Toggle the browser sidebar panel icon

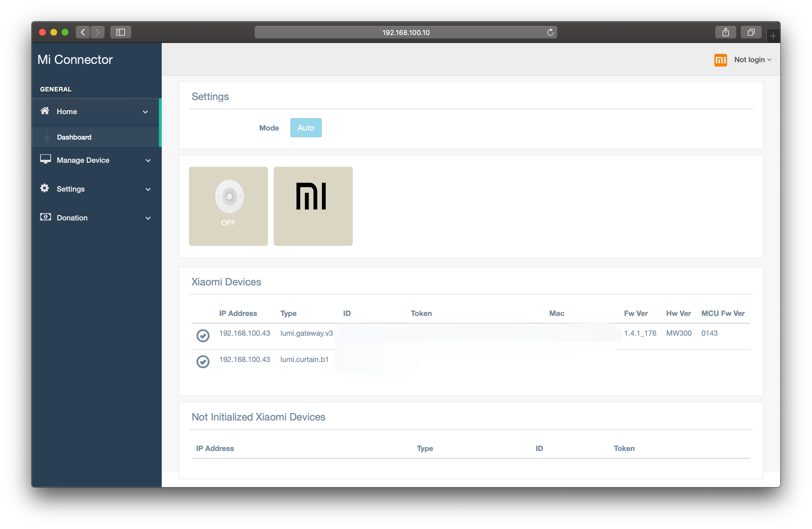(x=120, y=32)
